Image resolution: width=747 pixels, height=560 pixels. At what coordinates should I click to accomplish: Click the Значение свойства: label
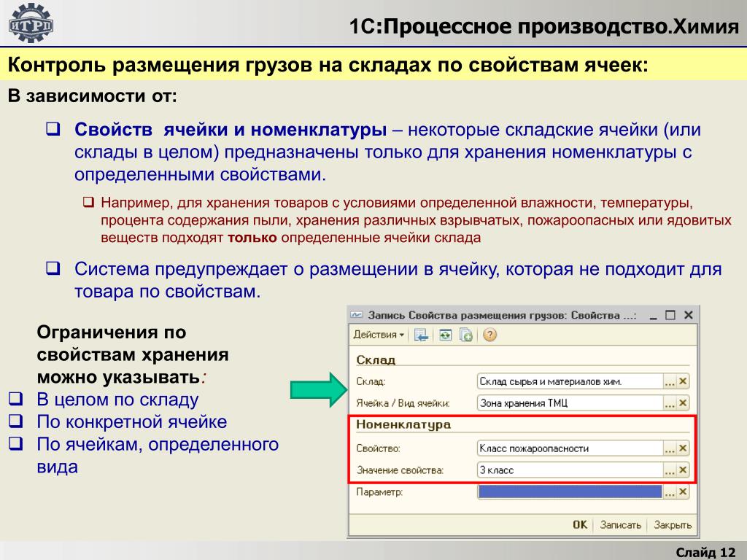pos(400,470)
